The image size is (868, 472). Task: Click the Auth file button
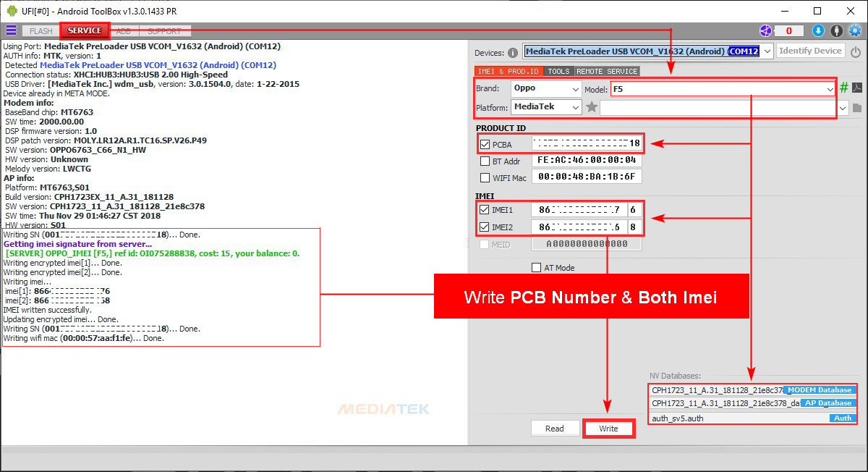(x=843, y=418)
